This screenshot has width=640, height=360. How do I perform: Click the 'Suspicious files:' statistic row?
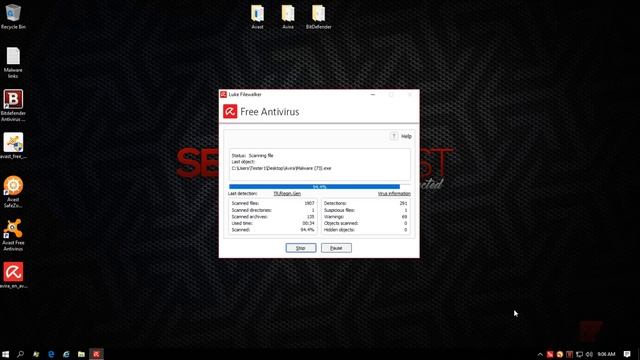point(365,210)
